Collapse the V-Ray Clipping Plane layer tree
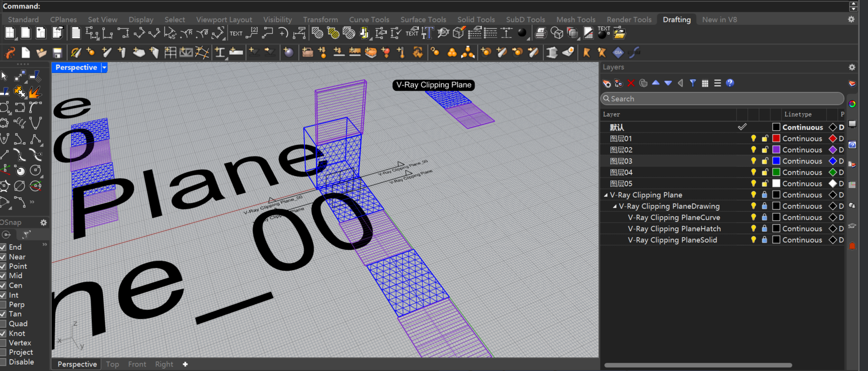The width and height of the screenshot is (868, 371). pos(606,195)
